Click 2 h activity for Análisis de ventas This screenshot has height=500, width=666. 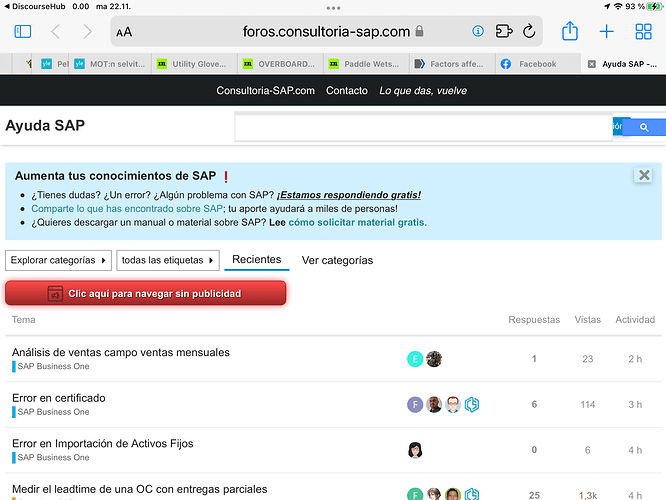point(635,359)
